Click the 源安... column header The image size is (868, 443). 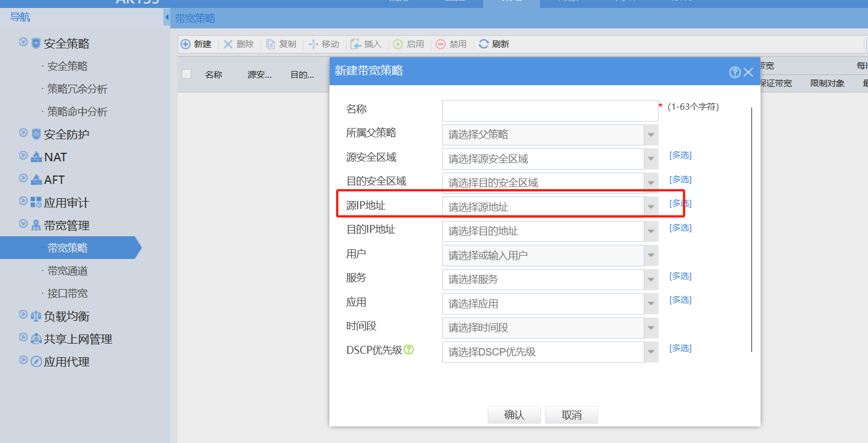tap(259, 74)
